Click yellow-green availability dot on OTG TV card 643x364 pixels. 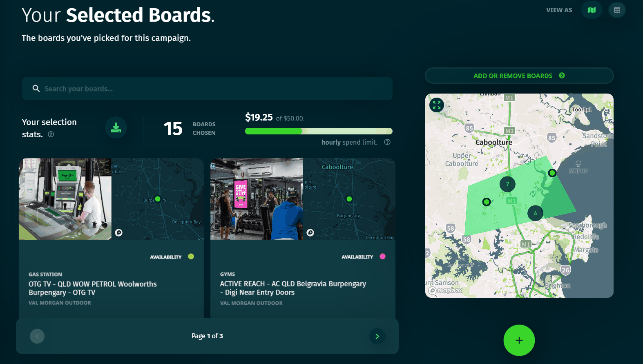point(191,257)
